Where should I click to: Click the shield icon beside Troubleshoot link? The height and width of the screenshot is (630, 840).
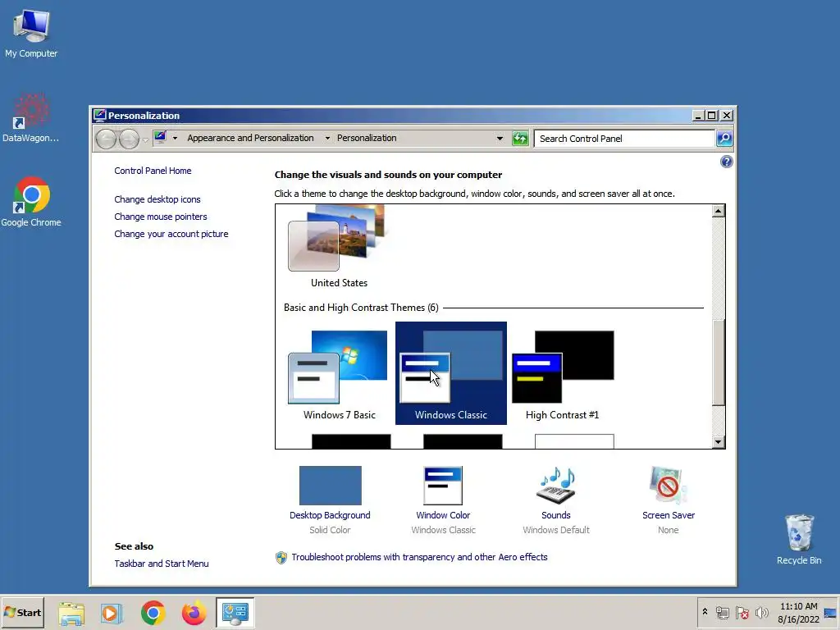281,558
